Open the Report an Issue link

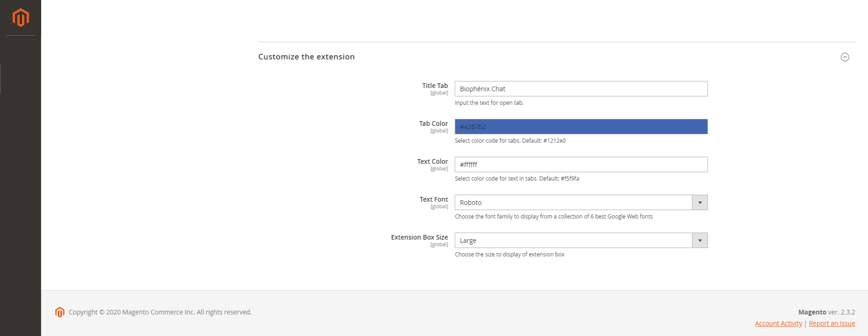(x=832, y=323)
